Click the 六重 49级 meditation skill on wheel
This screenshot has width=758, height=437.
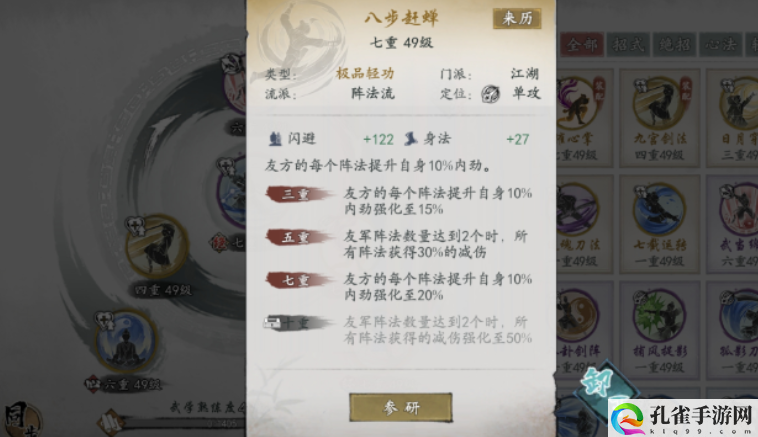[x=126, y=341]
